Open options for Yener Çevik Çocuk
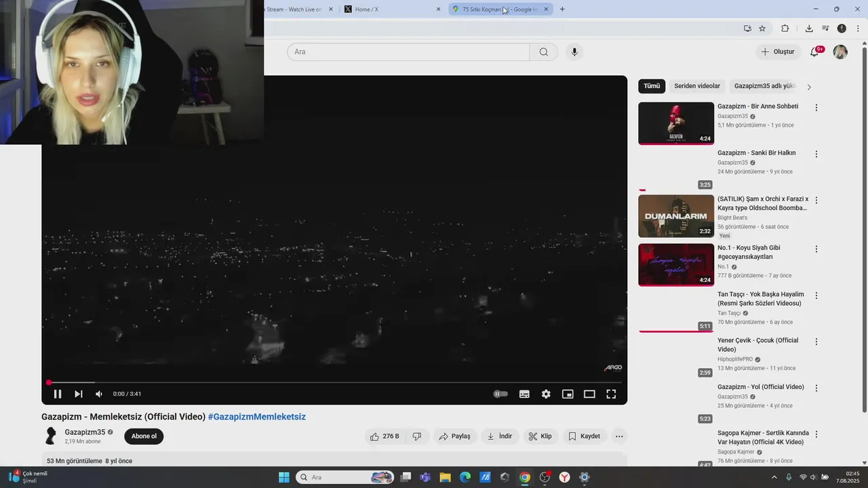868x488 pixels. (x=816, y=342)
